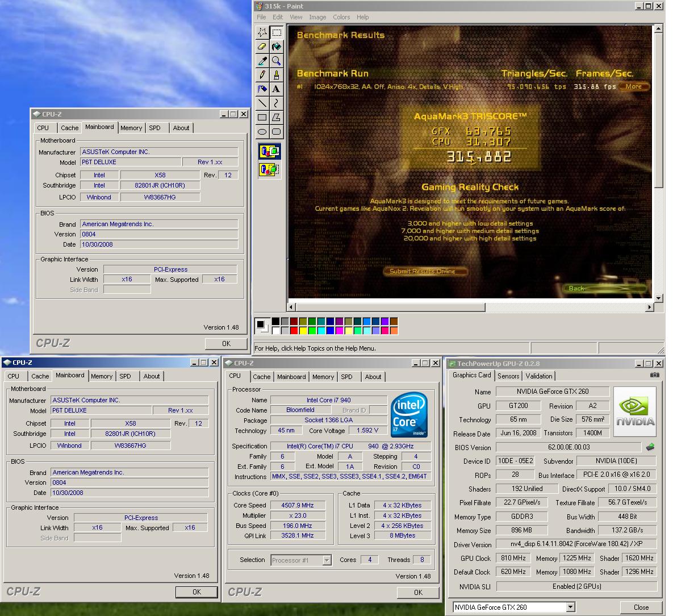Viewport: 673px width, 616px height.
Task: Choose the Fill With Color bucket tool
Action: click(x=277, y=47)
